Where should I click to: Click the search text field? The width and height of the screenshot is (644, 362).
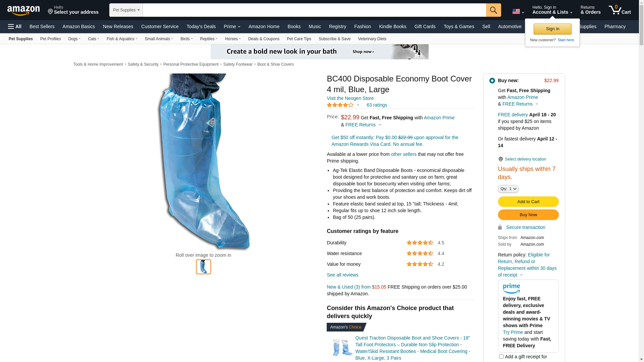pyautogui.click(x=314, y=10)
